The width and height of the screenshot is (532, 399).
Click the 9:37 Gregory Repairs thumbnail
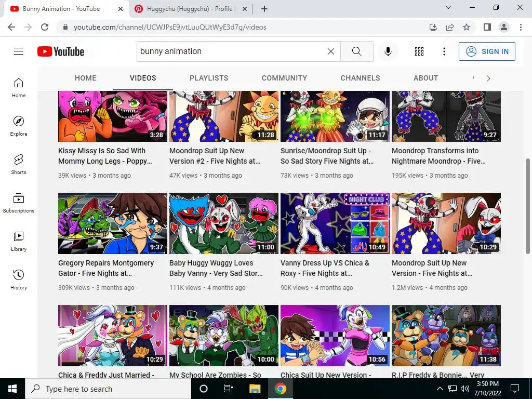point(113,223)
